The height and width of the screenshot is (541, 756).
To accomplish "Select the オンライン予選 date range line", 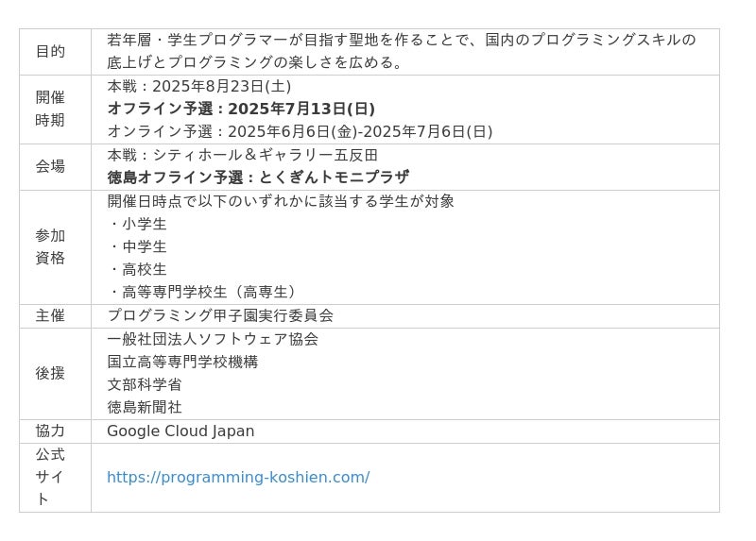I will click(300, 131).
